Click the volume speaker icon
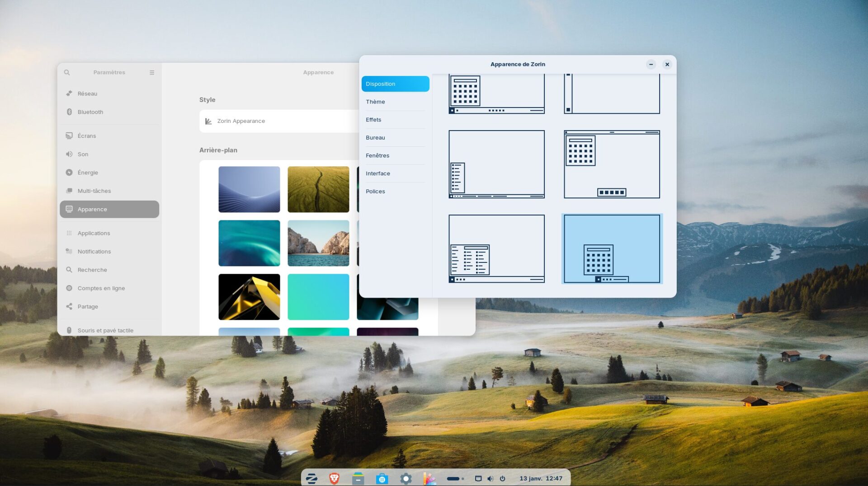Screen dimensions: 868x486 tap(491, 478)
